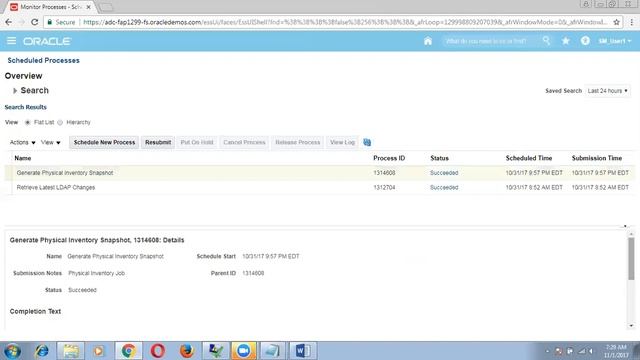Viewport: 640px width, 360px height.
Task: Open media player from the taskbar
Action: pyautogui.click(x=98, y=351)
